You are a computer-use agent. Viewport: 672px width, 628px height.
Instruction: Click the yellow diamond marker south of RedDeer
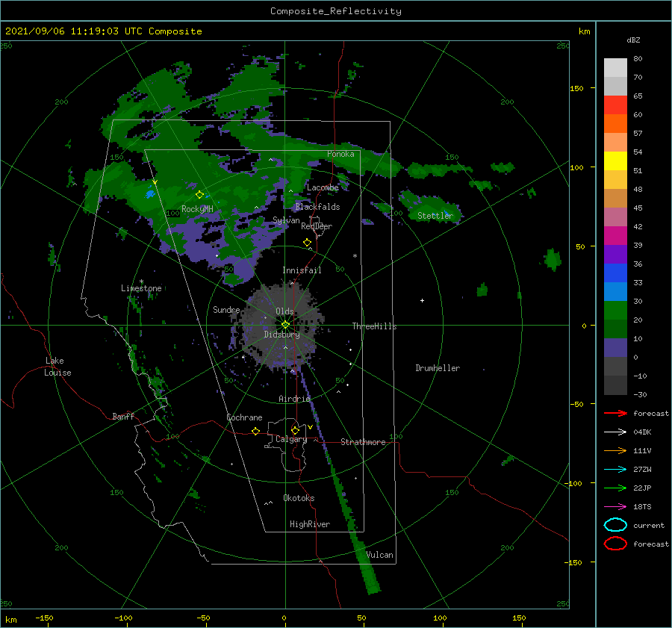[x=307, y=243]
